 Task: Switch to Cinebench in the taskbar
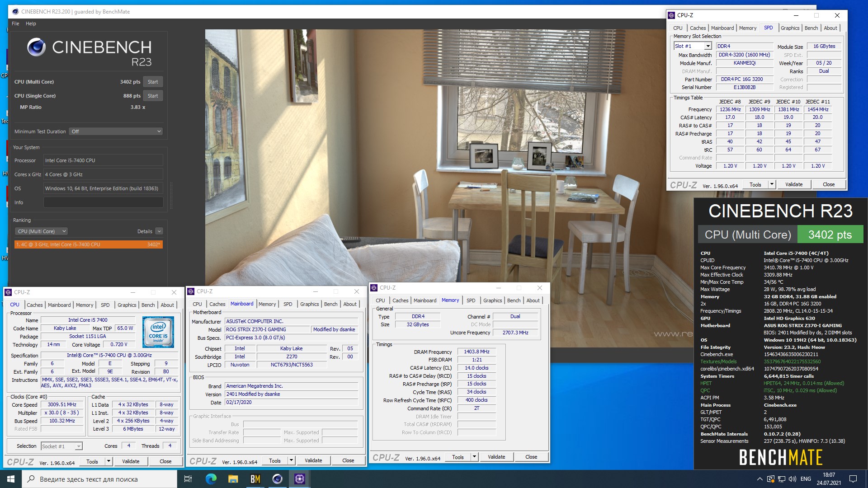277,479
